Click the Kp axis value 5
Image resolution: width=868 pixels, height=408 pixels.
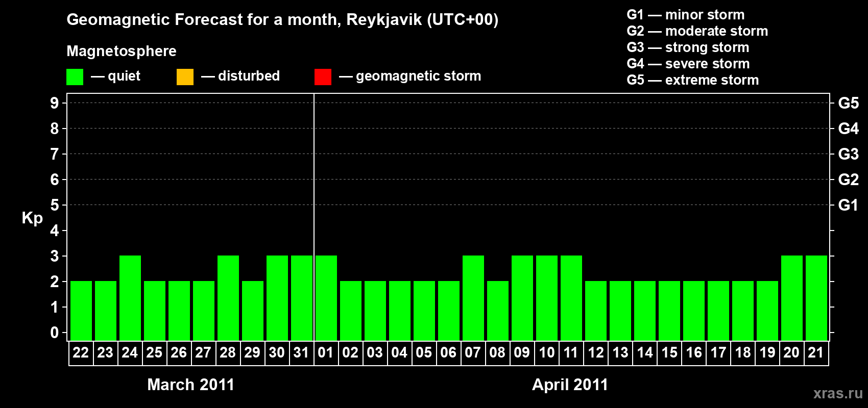pyautogui.click(x=55, y=205)
